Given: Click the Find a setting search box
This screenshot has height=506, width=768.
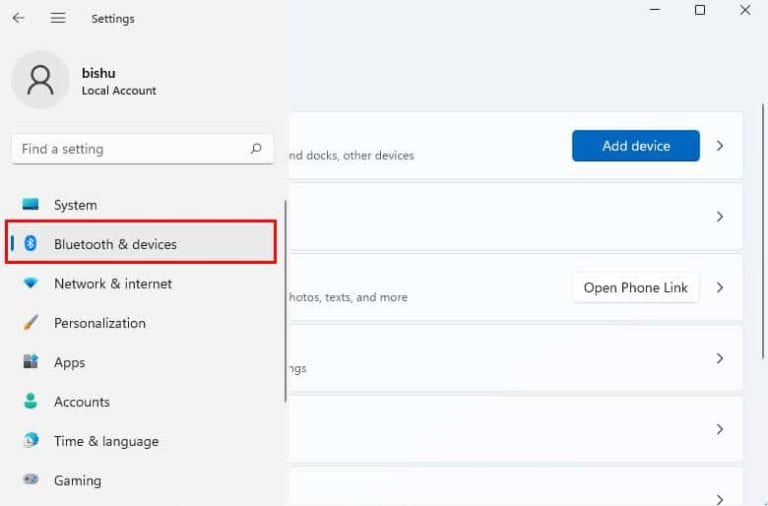Looking at the screenshot, I should [x=130, y=149].
